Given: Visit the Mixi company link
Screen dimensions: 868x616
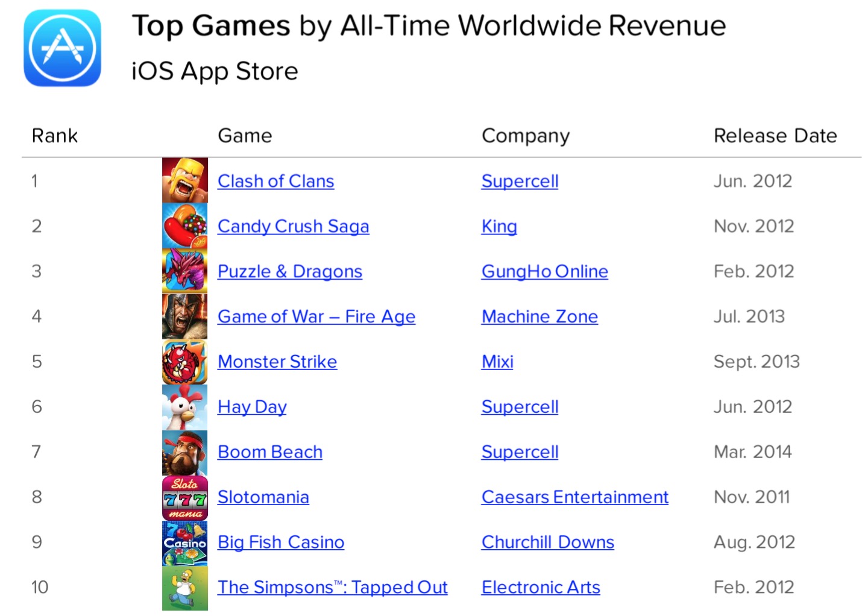Looking at the screenshot, I should [497, 362].
